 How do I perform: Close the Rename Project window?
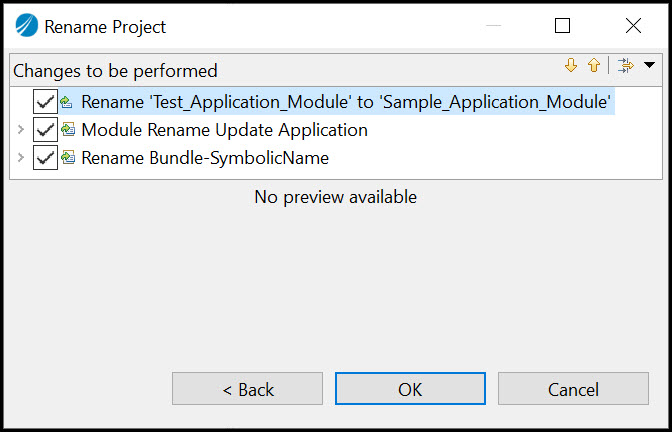point(633,26)
